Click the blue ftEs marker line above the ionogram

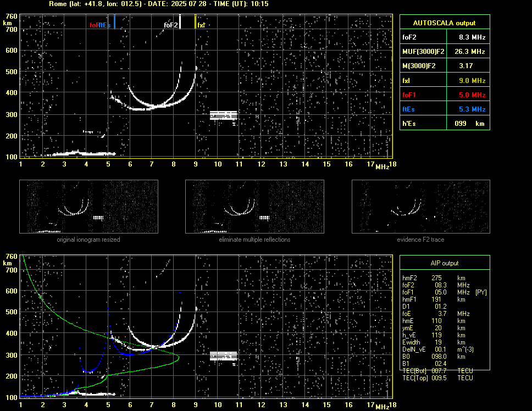coord(115,21)
